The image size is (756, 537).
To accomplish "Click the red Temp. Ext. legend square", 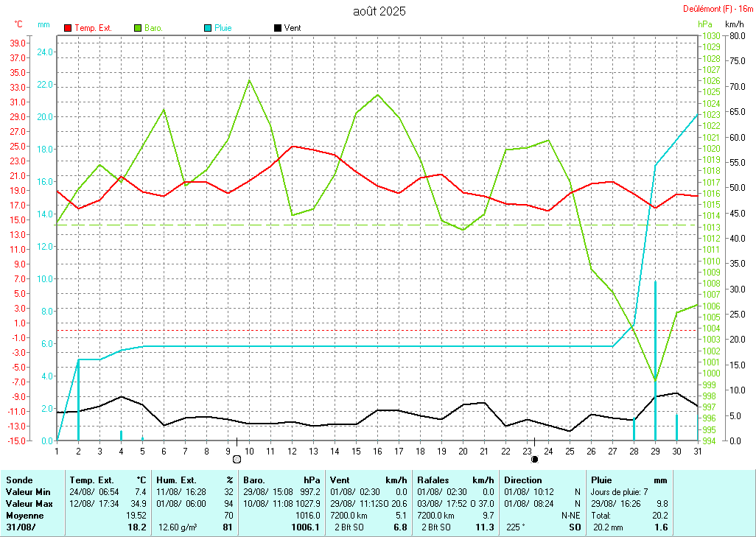I will click(x=68, y=28).
